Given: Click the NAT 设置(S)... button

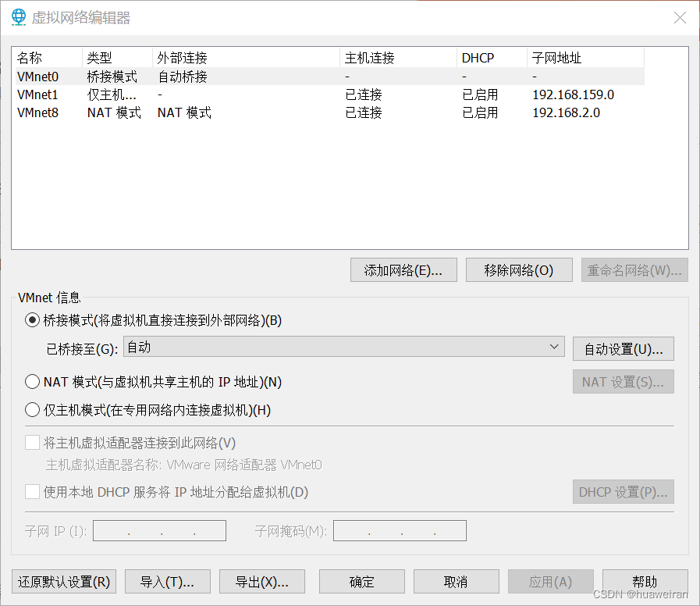Looking at the screenshot, I should pos(624,382).
